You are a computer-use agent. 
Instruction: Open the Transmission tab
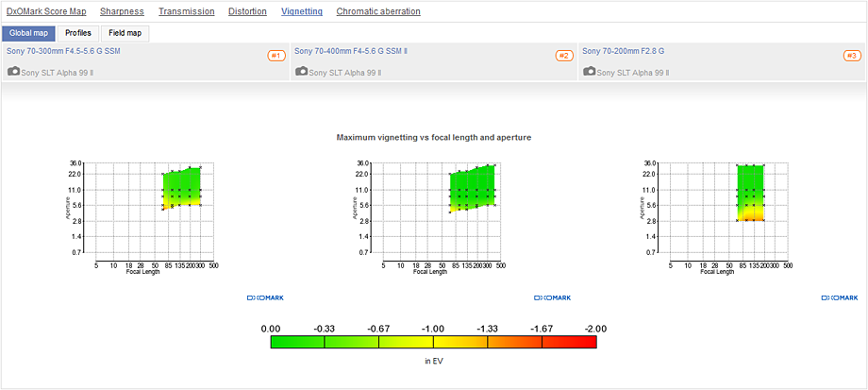[187, 11]
